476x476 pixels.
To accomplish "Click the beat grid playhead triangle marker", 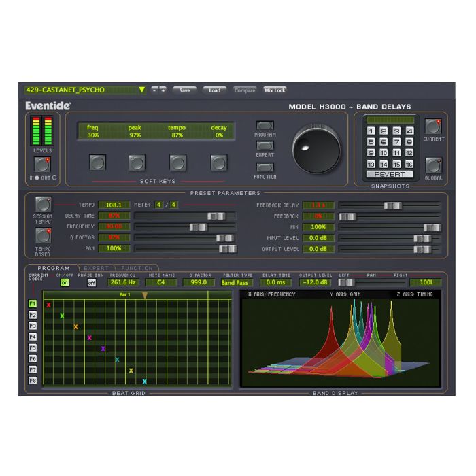I will point(144,295).
